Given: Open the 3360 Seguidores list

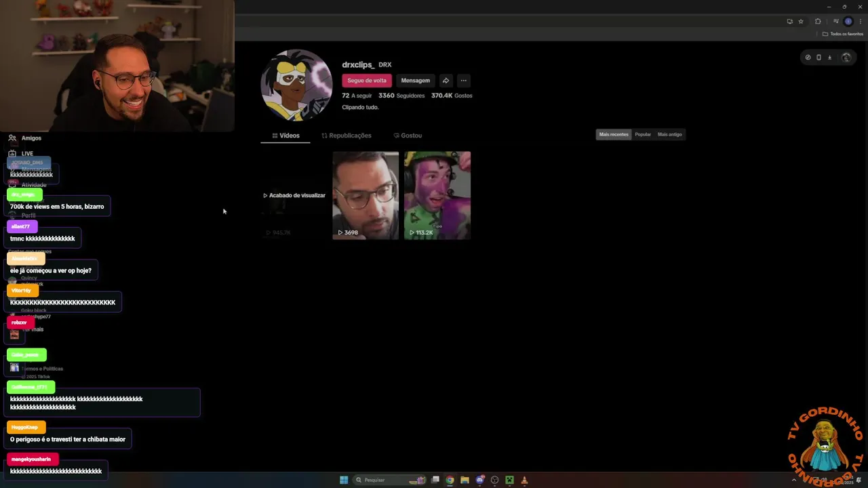Looking at the screenshot, I should [x=401, y=96].
